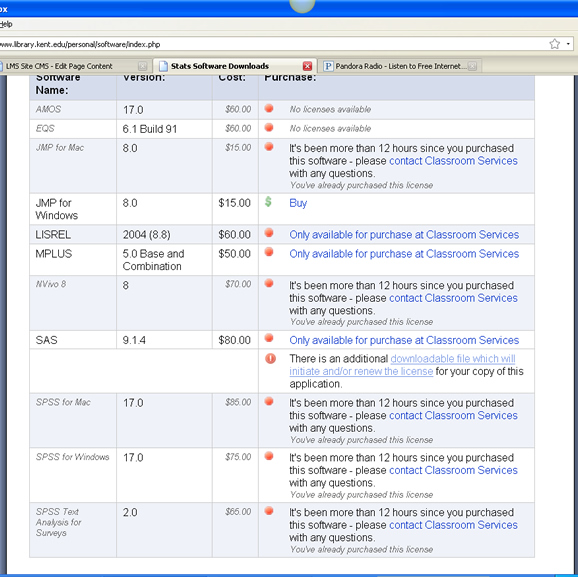Open MPLUS Classroom Services purchase link
This screenshot has width=578, height=577.
coord(404,254)
